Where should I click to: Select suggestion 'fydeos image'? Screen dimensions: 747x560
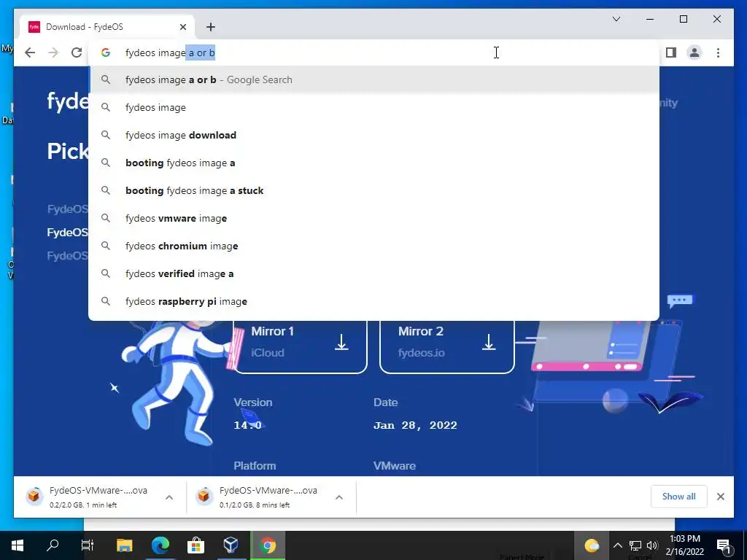(x=373, y=108)
